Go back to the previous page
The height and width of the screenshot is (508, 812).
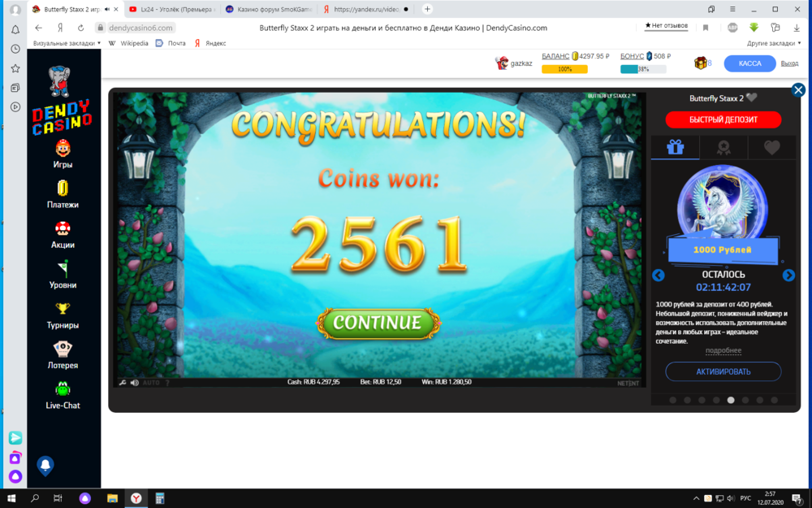click(x=39, y=28)
